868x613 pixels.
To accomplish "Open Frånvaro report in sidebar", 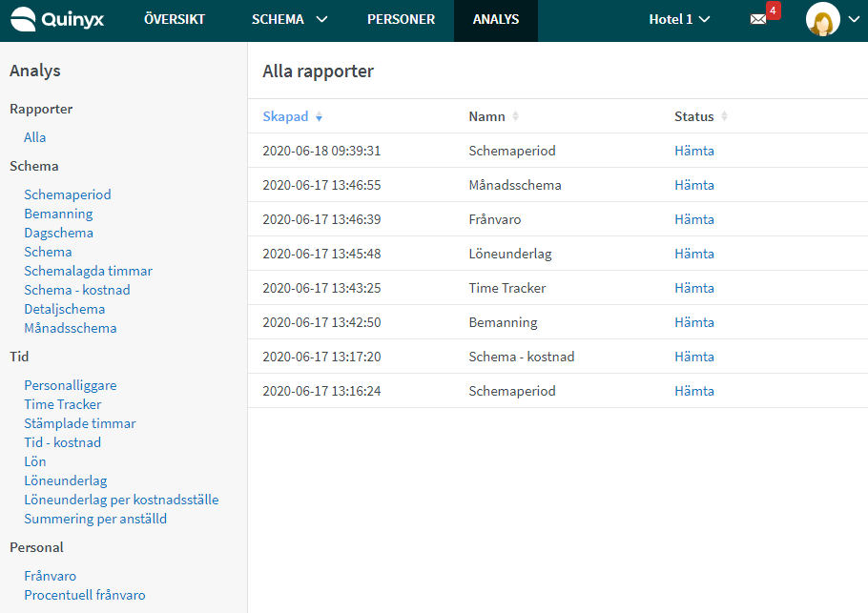I will (51, 576).
